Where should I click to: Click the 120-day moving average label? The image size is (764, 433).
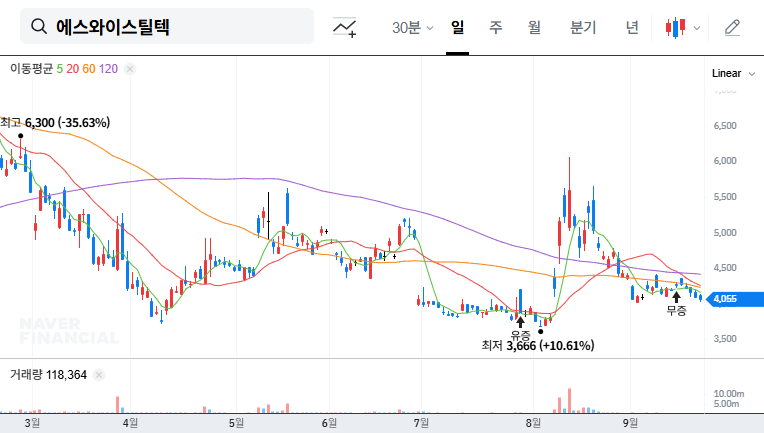pos(108,69)
